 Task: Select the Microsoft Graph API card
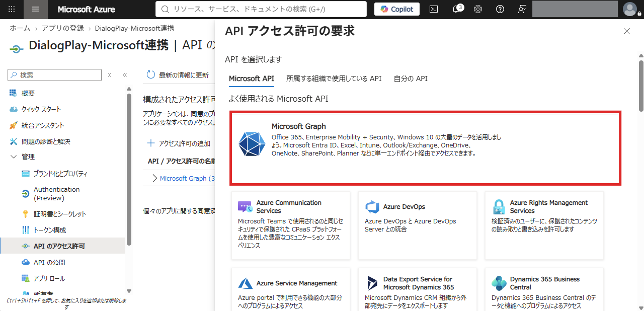tap(426, 148)
